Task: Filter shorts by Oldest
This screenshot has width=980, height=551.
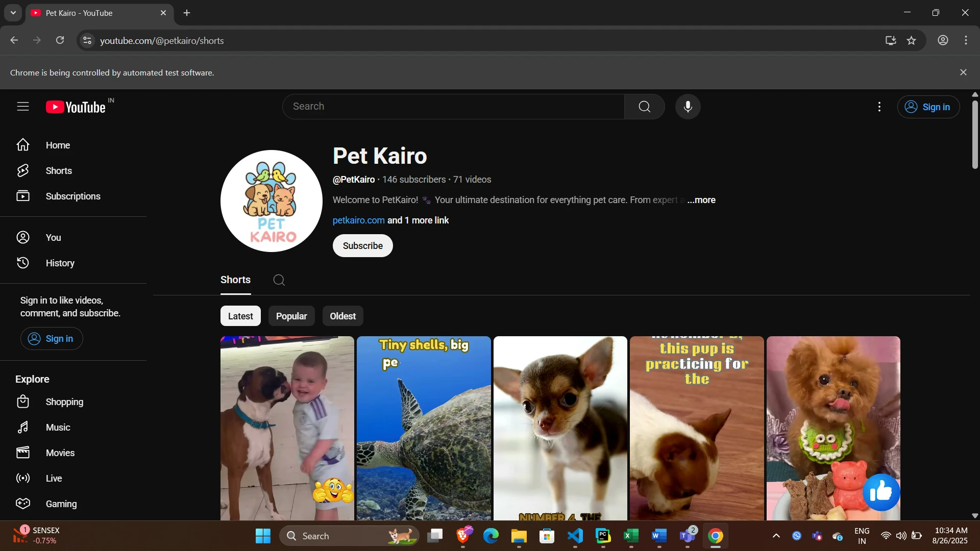Action: [342, 316]
